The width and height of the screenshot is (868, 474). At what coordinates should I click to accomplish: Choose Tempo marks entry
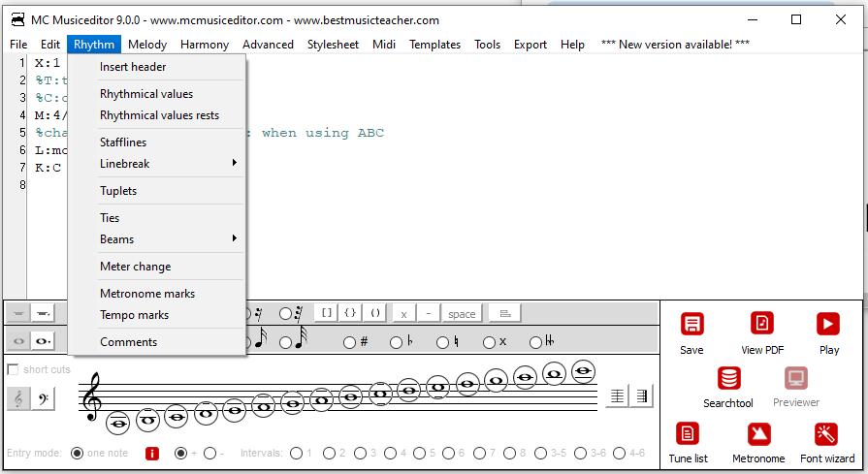pyautogui.click(x=157, y=315)
